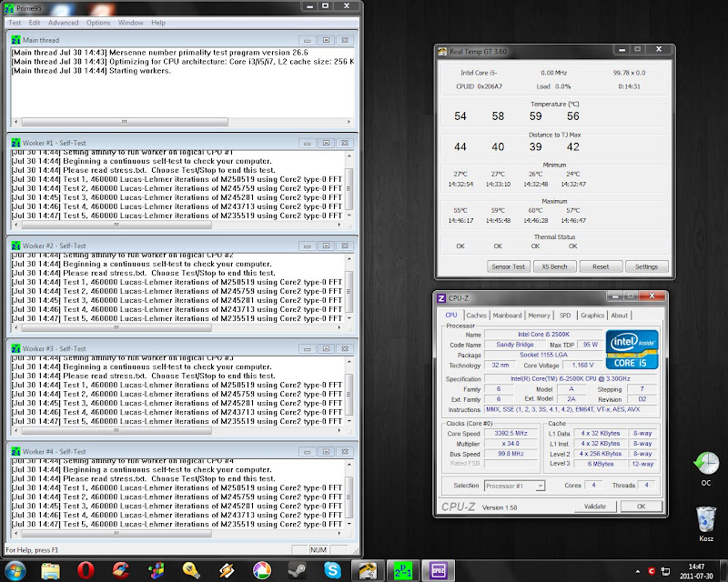Switch to Real Temp taskbar button

coord(368,570)
